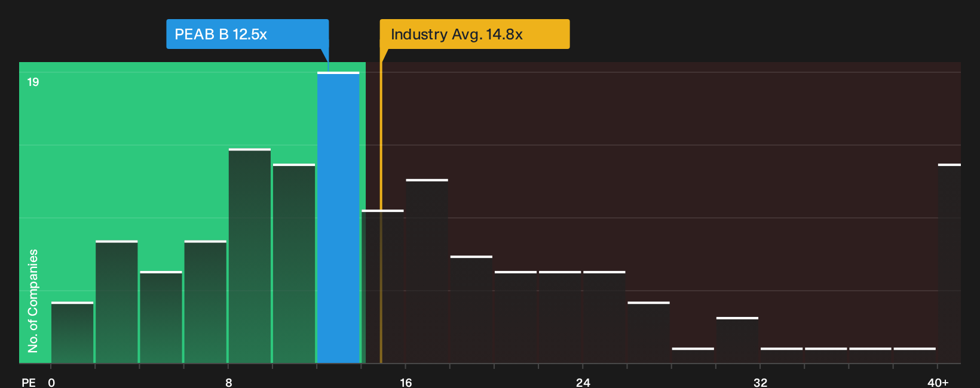This screenshot has height=388, width=980.
Task: Click the x-axis tick label 24
Action: coord(583,382)
